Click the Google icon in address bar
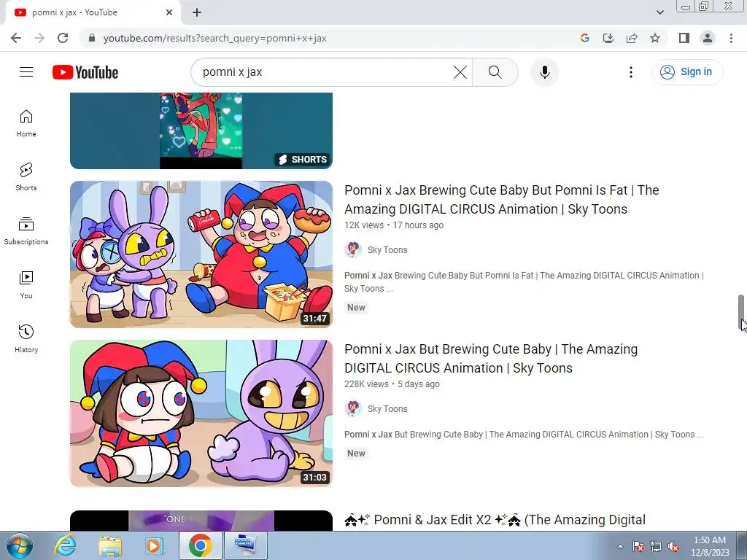Image resolution: width=747 pixels, height=560 pixels. click(x=584, y=38)
